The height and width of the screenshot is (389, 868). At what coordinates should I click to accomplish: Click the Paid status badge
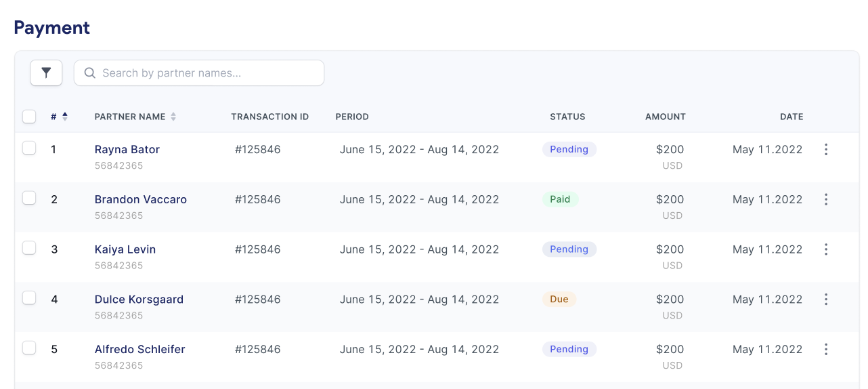point(560,200)
